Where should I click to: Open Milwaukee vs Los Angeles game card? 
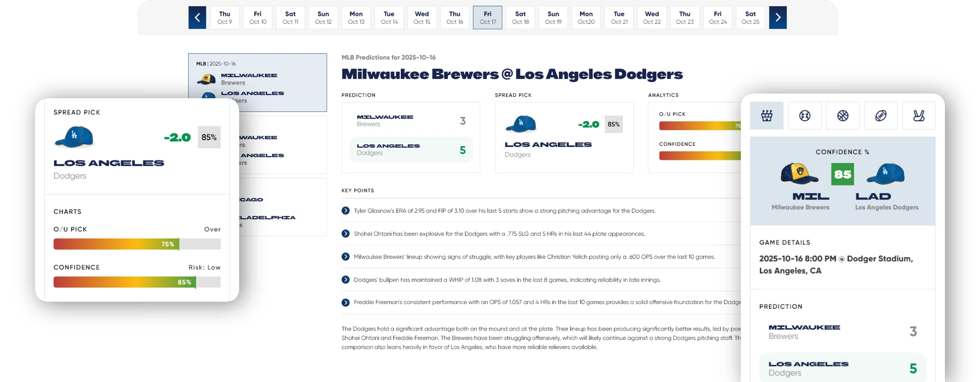click(x=257, y=82)
